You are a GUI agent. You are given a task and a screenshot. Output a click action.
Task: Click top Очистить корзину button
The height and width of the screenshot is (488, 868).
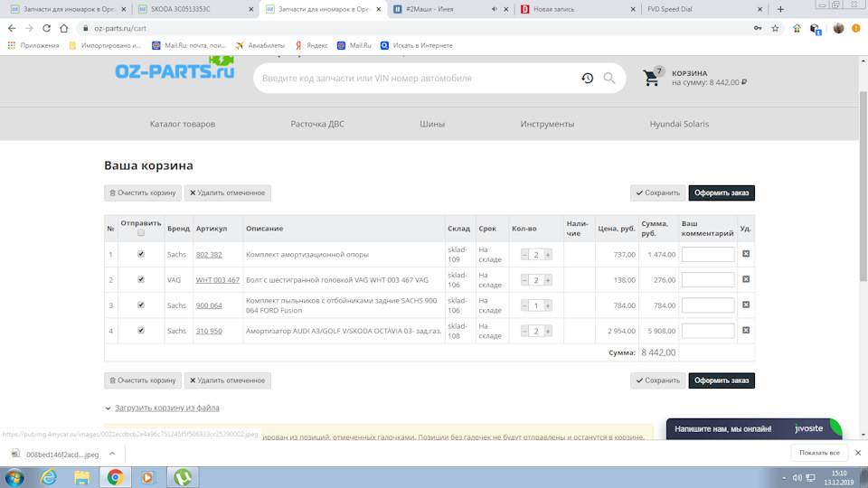[x=143, y=193]
